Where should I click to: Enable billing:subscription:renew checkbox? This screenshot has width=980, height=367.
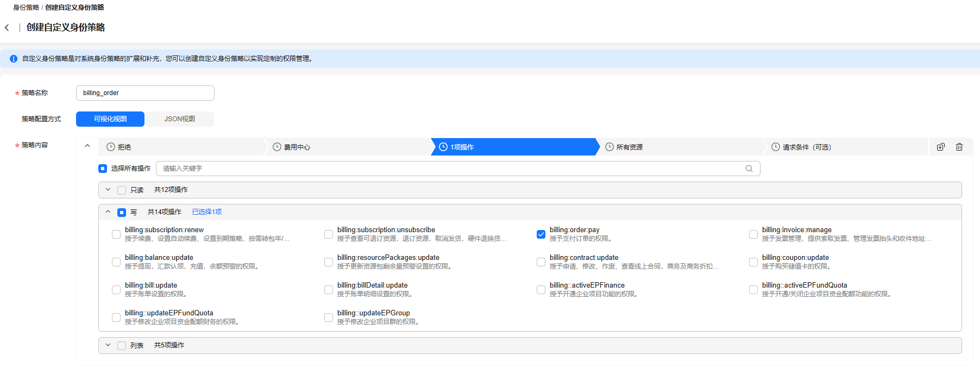[x=116, y=234]
